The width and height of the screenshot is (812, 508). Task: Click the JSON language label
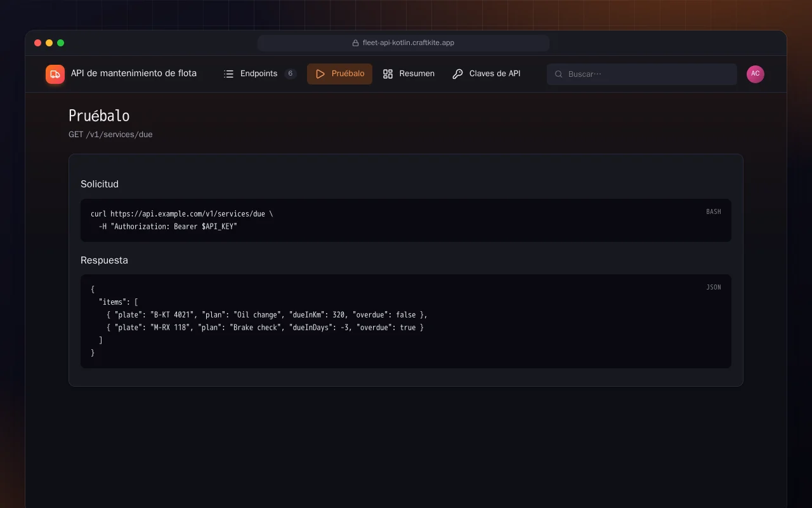tap(714, 288)
